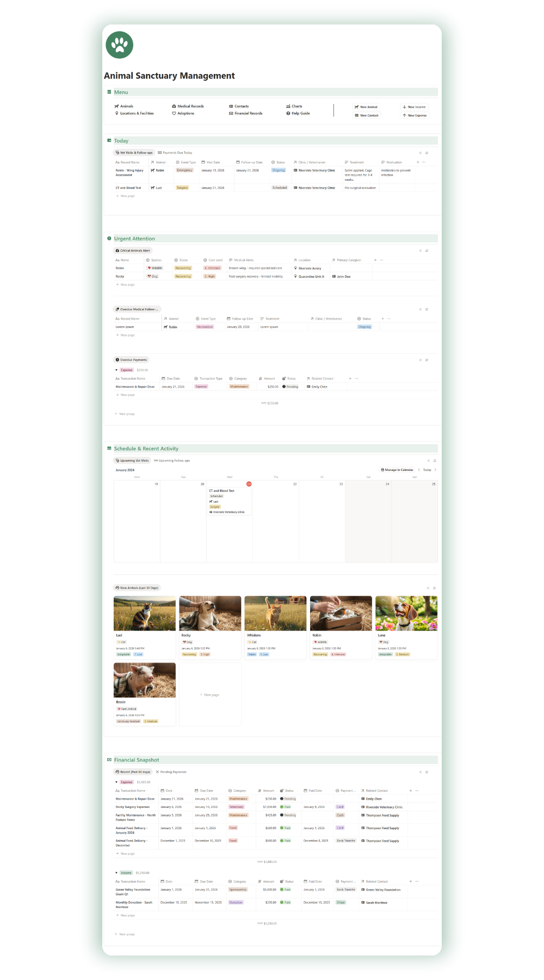Add property plus icon in Today table
The height and width of the screenshot is (980, 544).
(418, 162)
